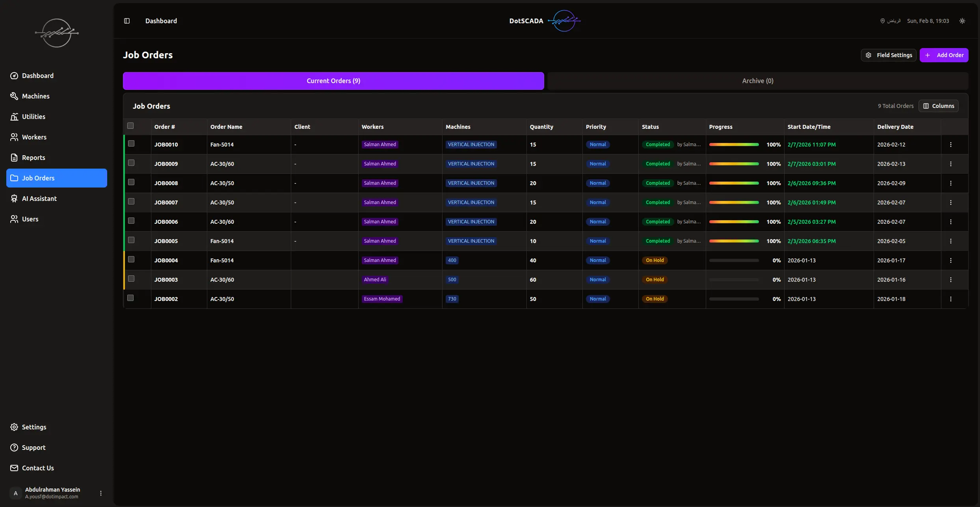Switch theme using the sun icon
This screenshot has height=507, width=980.
point(962,21)
